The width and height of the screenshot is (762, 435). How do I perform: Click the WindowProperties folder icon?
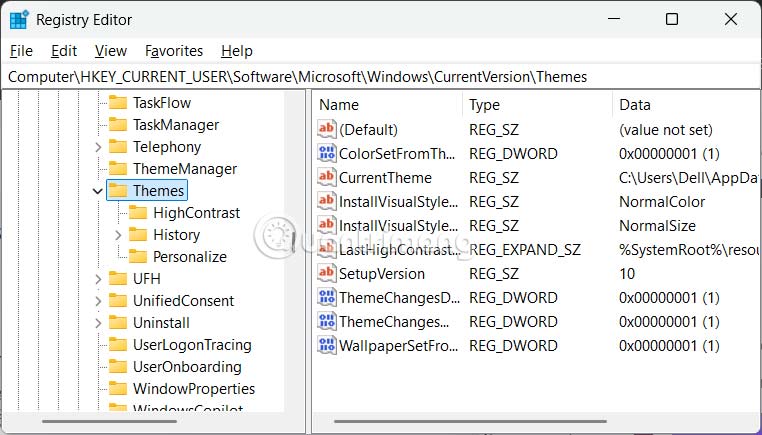118,389
